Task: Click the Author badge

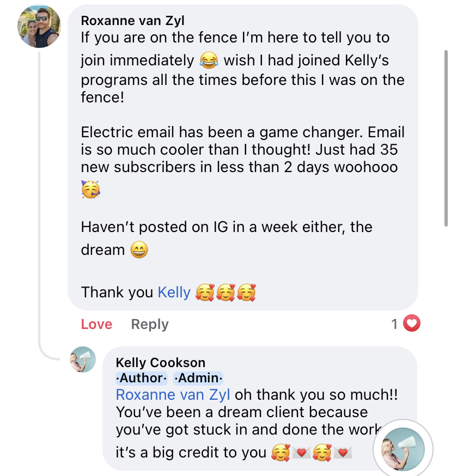Action: point(142,378)
